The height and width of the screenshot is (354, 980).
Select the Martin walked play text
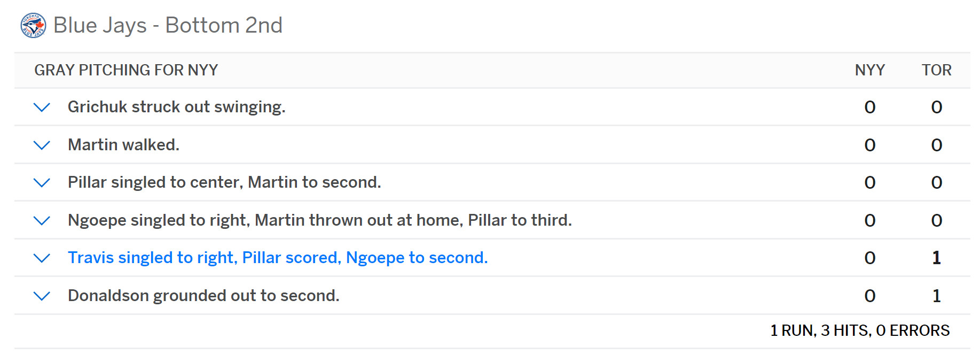123,145
